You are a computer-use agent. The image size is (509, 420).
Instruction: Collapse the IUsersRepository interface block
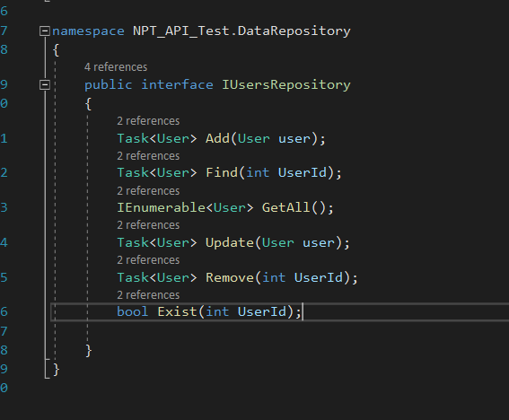(45, 84)
